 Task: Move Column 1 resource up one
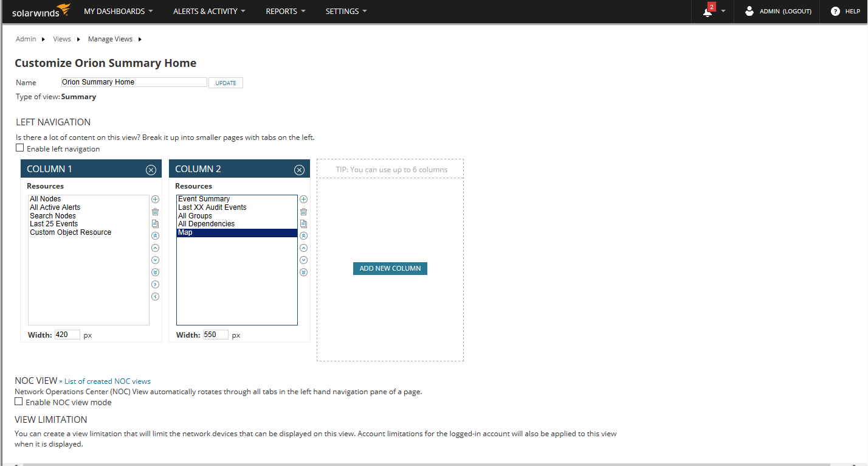[155, 248]
